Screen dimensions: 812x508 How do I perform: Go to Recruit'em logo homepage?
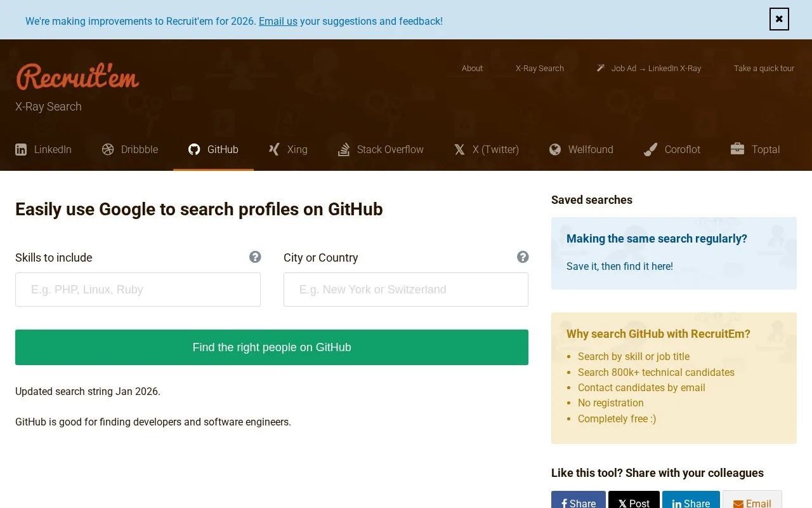(77, 77)
